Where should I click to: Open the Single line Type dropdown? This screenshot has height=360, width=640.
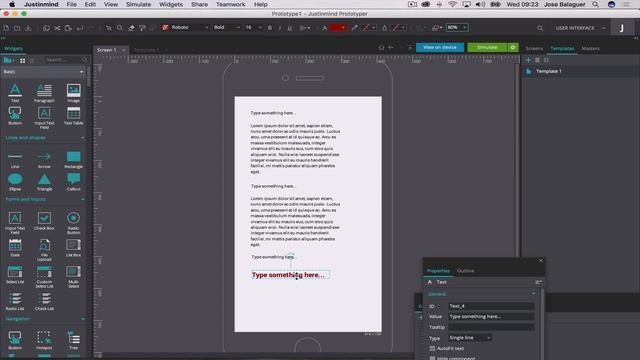tap(469, 338)
